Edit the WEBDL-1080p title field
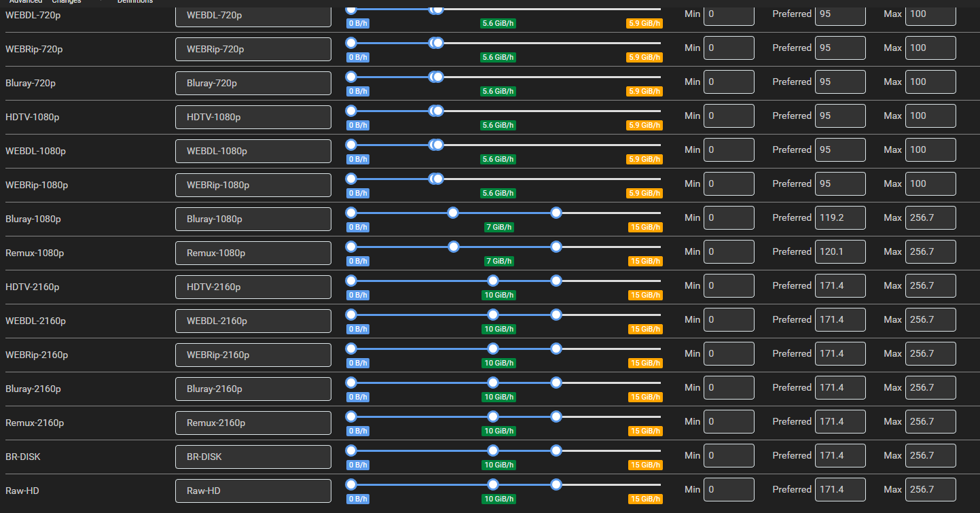The image size is (980, 513). [x=253, y=151]
